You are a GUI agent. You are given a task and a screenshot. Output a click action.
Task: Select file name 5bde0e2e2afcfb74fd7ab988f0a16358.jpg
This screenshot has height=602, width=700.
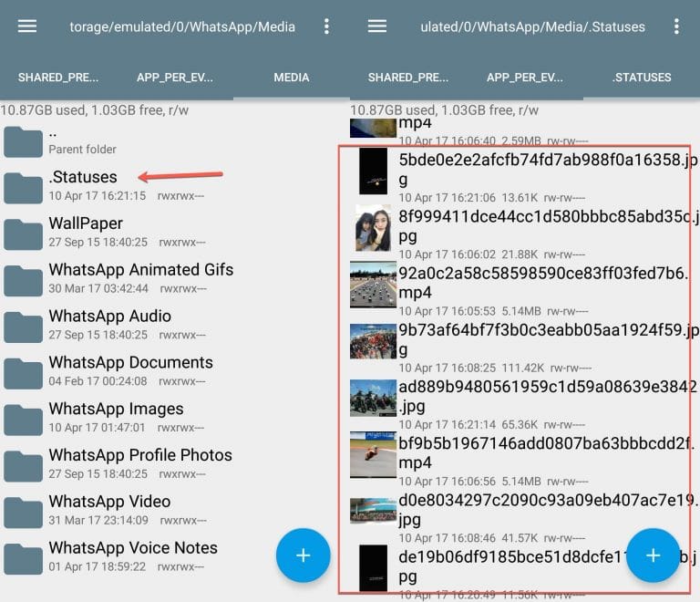548,170
